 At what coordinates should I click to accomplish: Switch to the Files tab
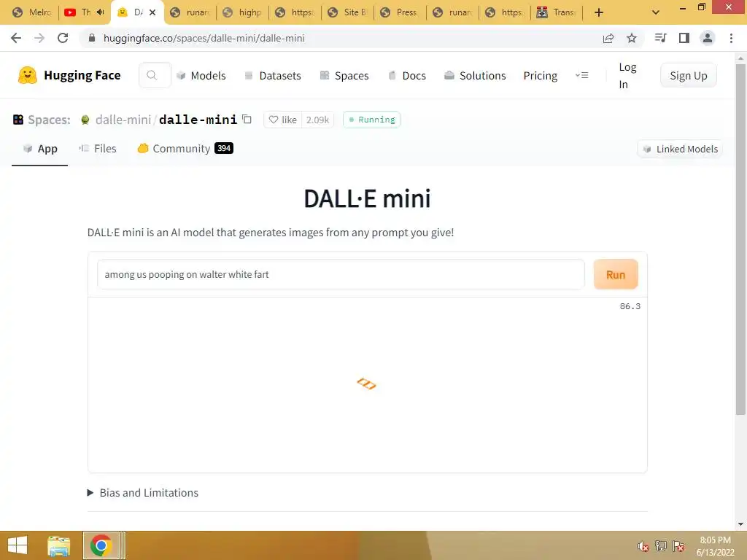[98, 149]
